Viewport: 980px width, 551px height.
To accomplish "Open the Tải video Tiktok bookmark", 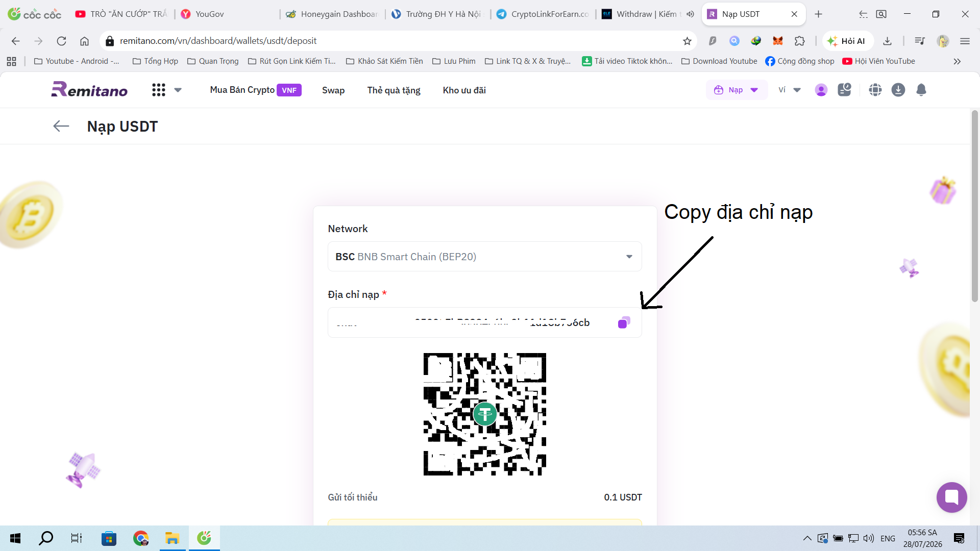I will point(627,61).
